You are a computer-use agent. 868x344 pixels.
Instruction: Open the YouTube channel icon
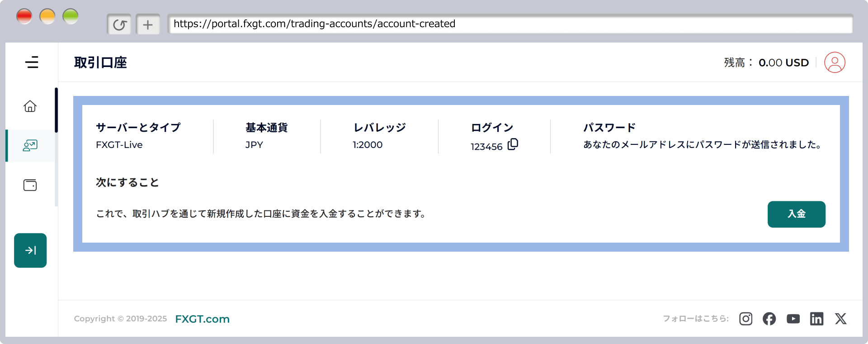[x=793, y=319]
